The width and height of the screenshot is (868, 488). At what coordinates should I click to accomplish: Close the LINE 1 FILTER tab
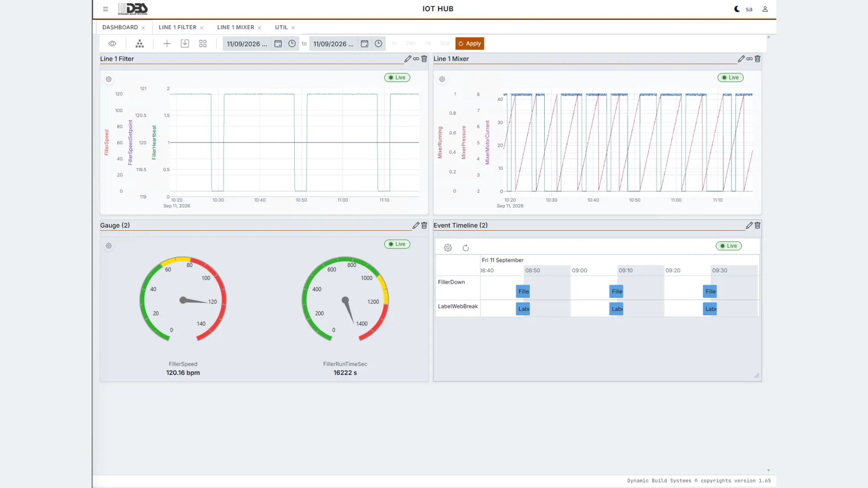point(202,28)
